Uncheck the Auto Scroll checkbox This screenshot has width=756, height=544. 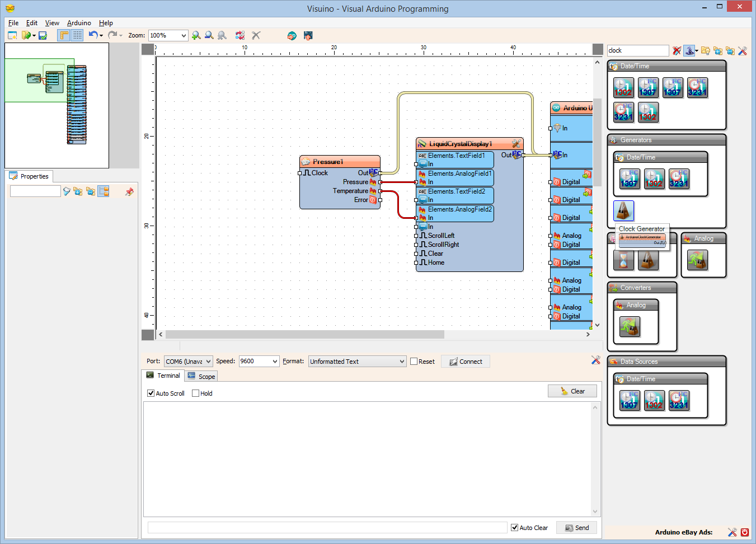[x=151, y=393]
